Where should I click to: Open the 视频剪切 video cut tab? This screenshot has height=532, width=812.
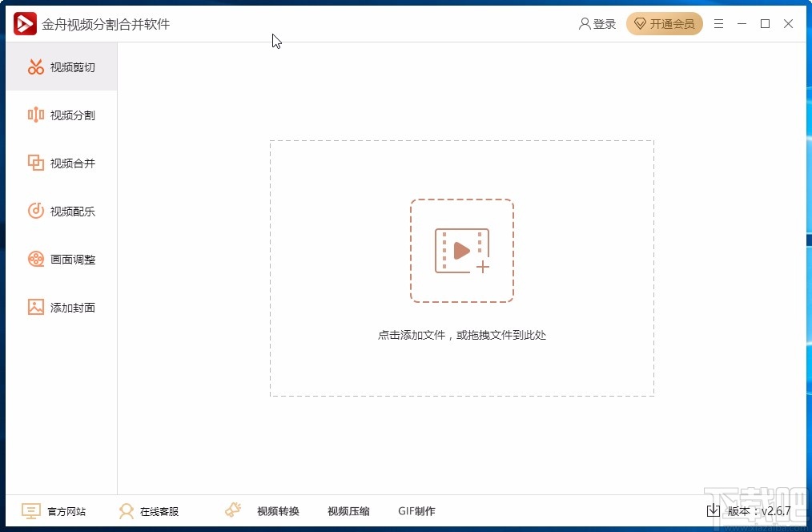click(x=62, y=67)
